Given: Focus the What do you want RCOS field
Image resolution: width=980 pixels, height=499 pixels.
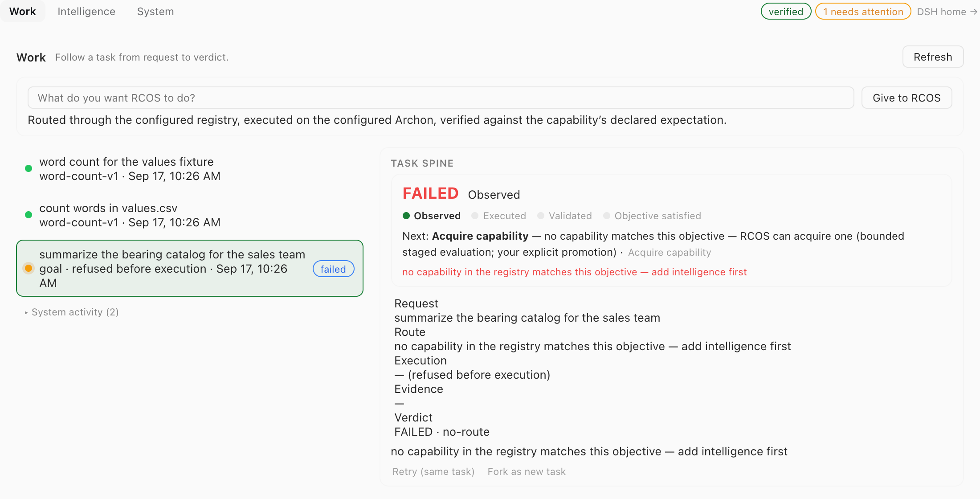Looking at the screenshot, I should point(441,98).
